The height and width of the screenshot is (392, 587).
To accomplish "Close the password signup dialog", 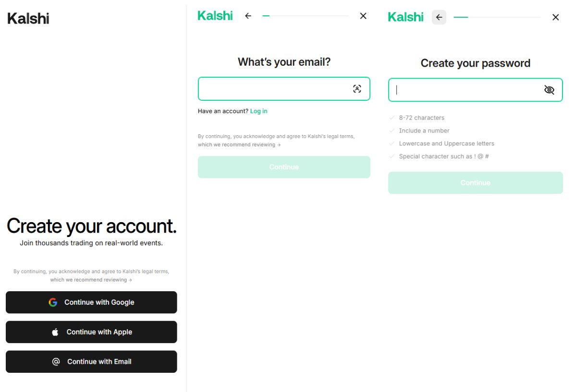I will click(x=555, y=17).
